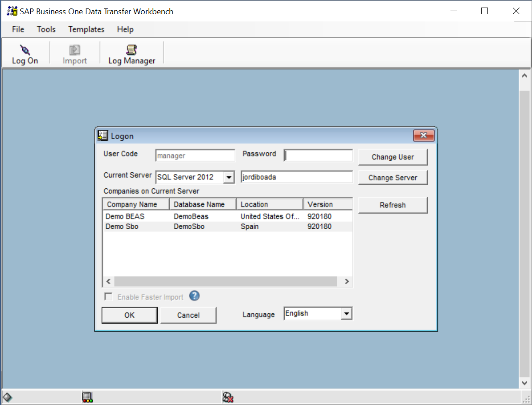Click the diamond icon in the status bar

[7, 397]
